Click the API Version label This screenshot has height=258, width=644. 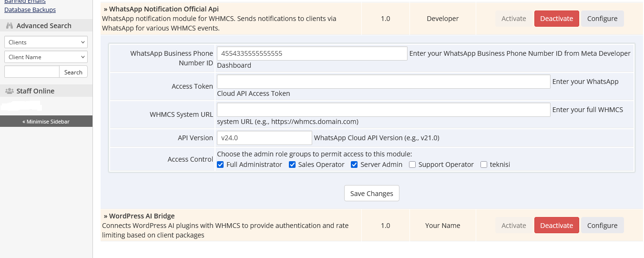point(195,138)
